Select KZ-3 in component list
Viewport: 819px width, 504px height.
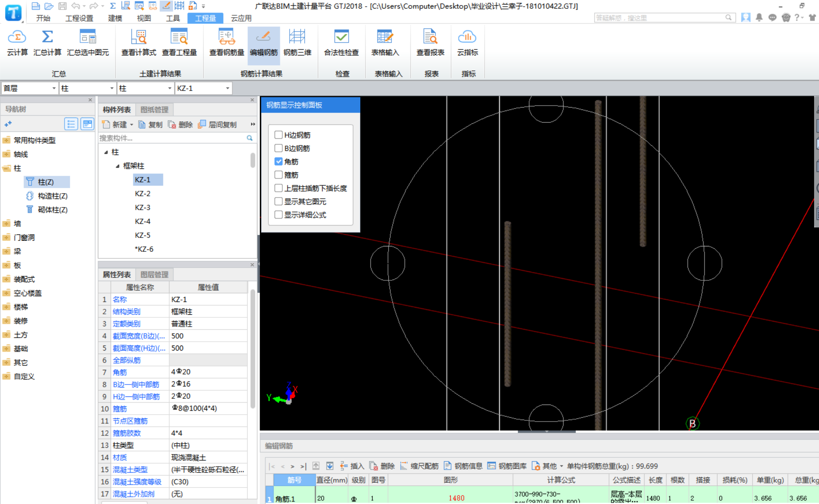click(x=142, y=207)
